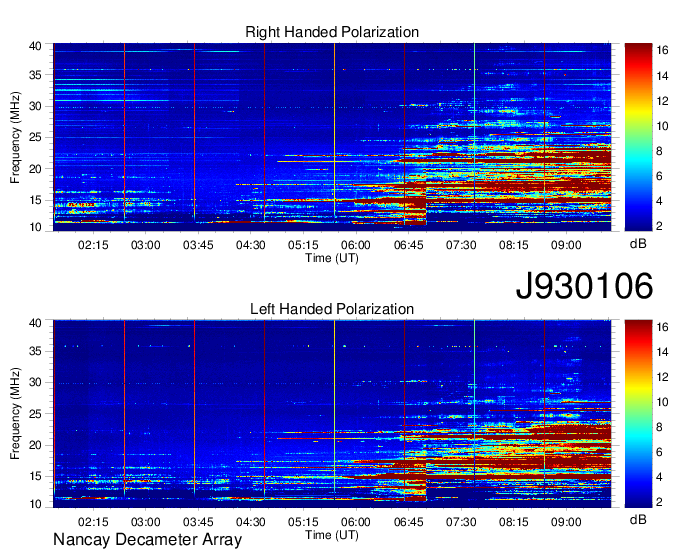Click the 03:45 time tick of right-handed plot
680x552 pixels.
[198, 245]
